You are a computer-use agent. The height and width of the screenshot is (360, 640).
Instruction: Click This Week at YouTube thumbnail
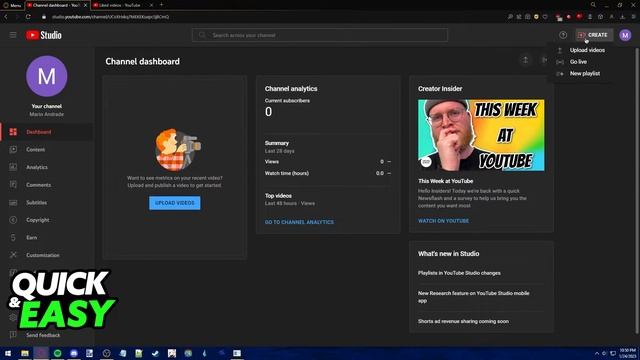pyautogui.click(x=481, y=135)
